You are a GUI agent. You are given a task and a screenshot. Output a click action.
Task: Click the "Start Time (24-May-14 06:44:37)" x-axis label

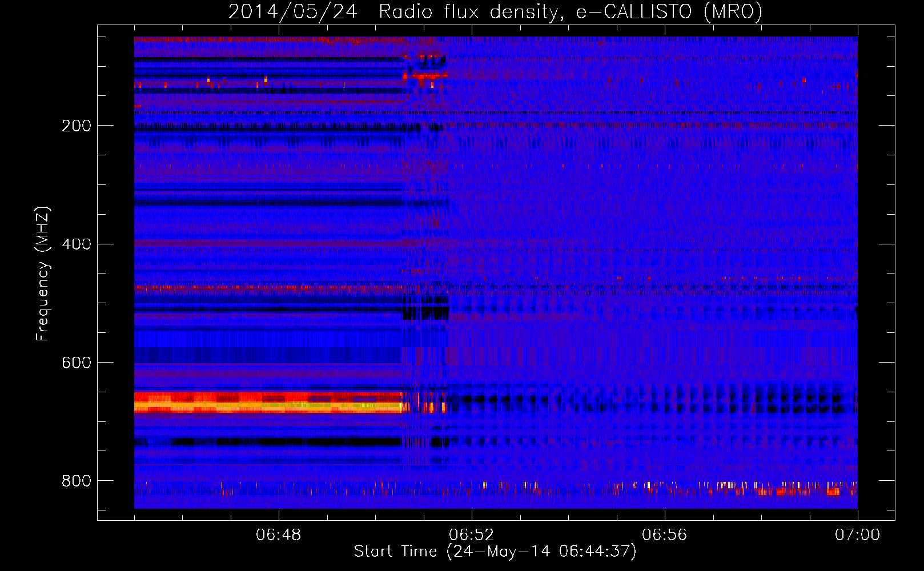pyautogui.click(x=495, y=551)
